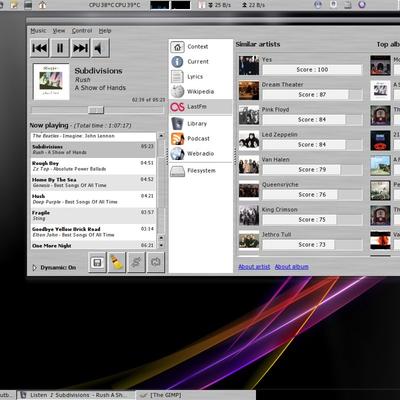The width and height of the screenshot is (400, 400).
Task: Select the Hush playlist row
Action: [x=93, y=199]
